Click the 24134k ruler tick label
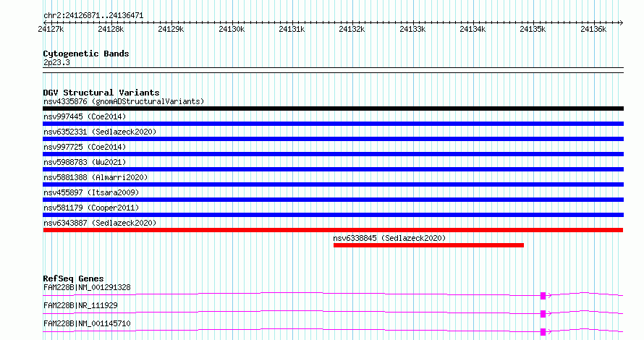 click(x=473, y=29)
